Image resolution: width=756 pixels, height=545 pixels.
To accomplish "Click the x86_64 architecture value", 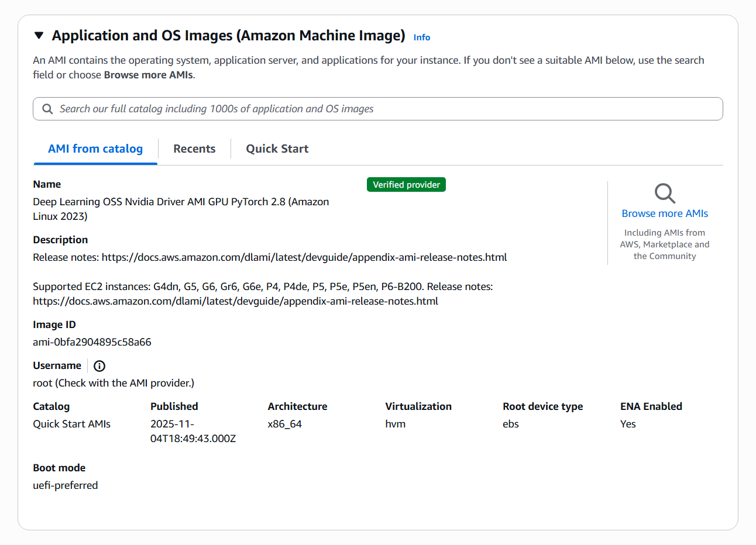I will point(284,424).
